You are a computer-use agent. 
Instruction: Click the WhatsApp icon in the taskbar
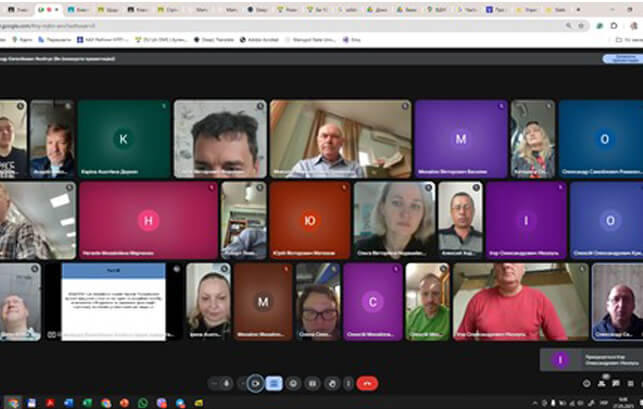click(x=143, y=402)
